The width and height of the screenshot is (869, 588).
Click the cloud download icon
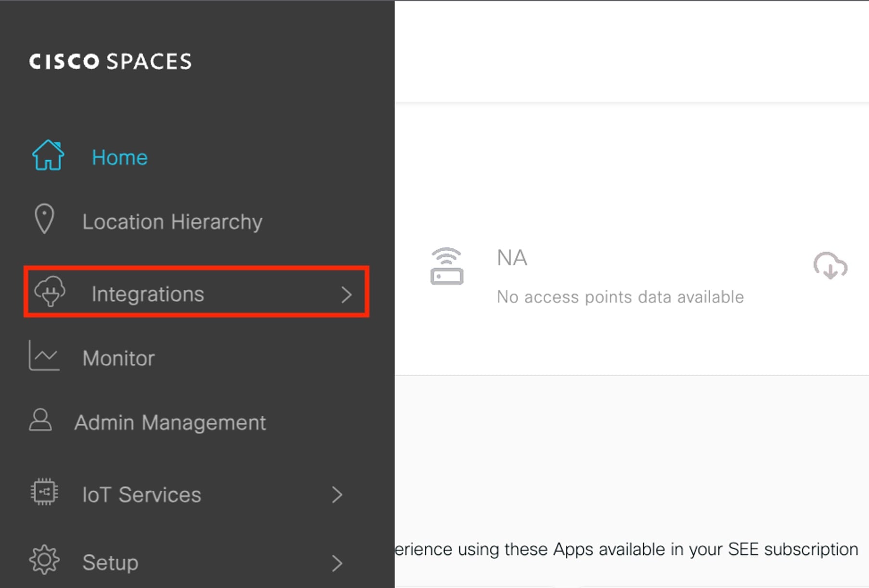(830, 266)
